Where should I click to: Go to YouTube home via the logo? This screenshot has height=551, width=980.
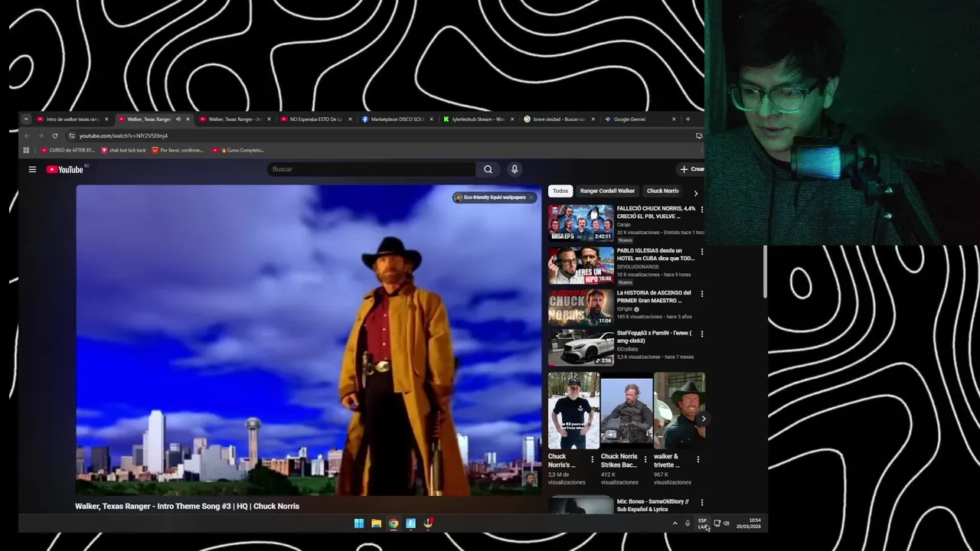(65, 169)
